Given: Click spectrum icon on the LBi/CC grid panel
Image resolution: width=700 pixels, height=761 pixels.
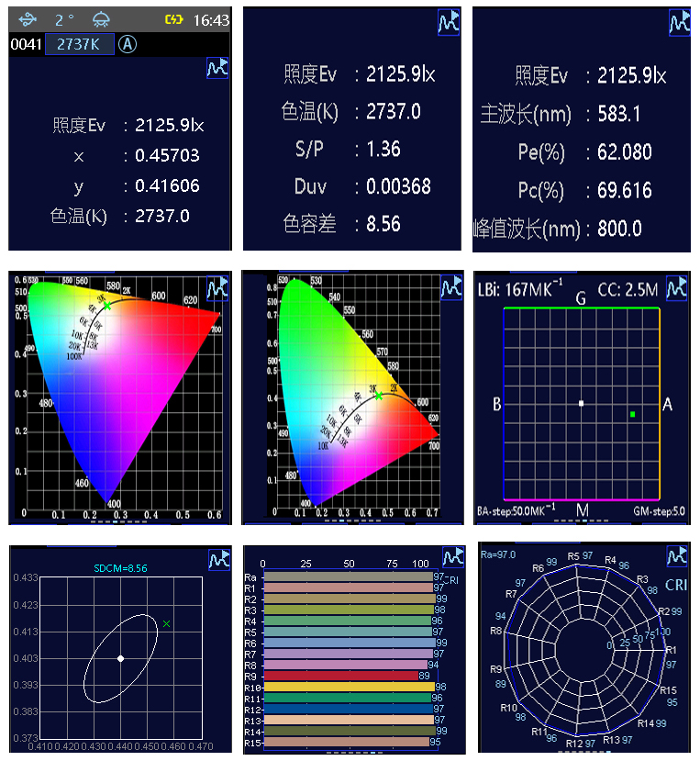Looking at the screenshot, I should click(677, 286).
